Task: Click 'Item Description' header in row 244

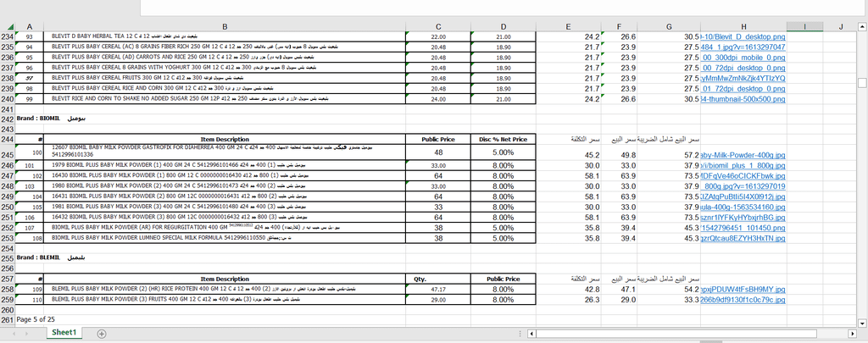Action: click(x=224, y=140)
